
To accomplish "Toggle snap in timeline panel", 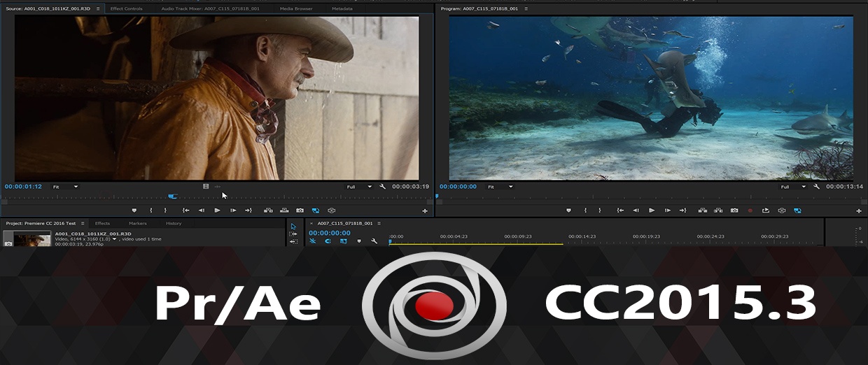I will (328, 241).
